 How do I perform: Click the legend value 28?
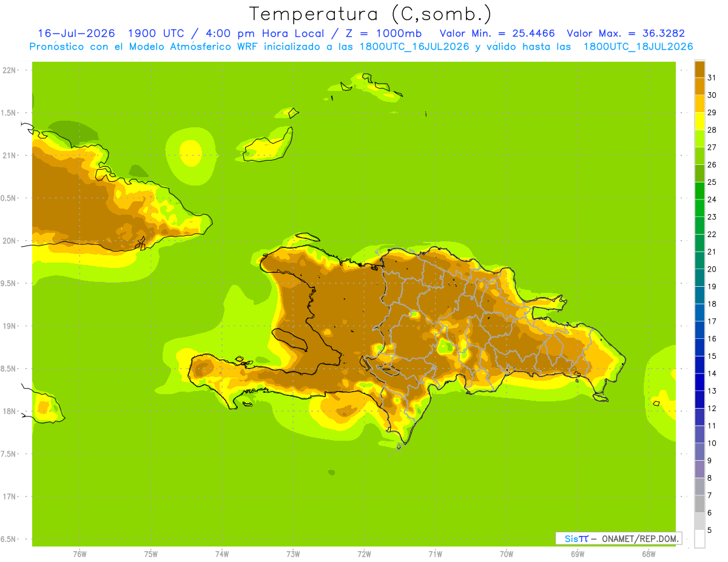coord(712,130)
